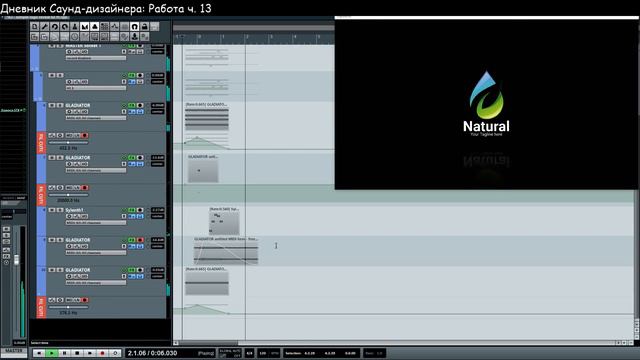Viewport: 640px width, 360px height.
Task: Rewind to project start in transport
Action: (x=39, y=353)
